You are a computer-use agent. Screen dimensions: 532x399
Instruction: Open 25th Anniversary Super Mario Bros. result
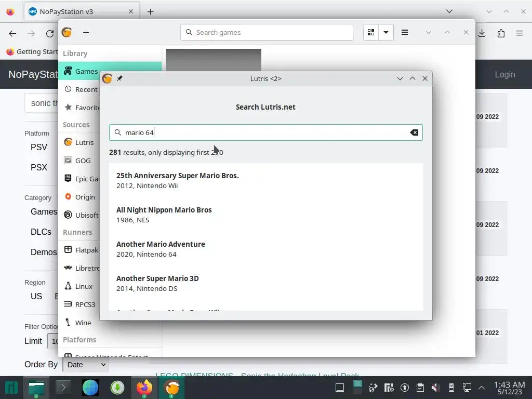click(265, 180)
